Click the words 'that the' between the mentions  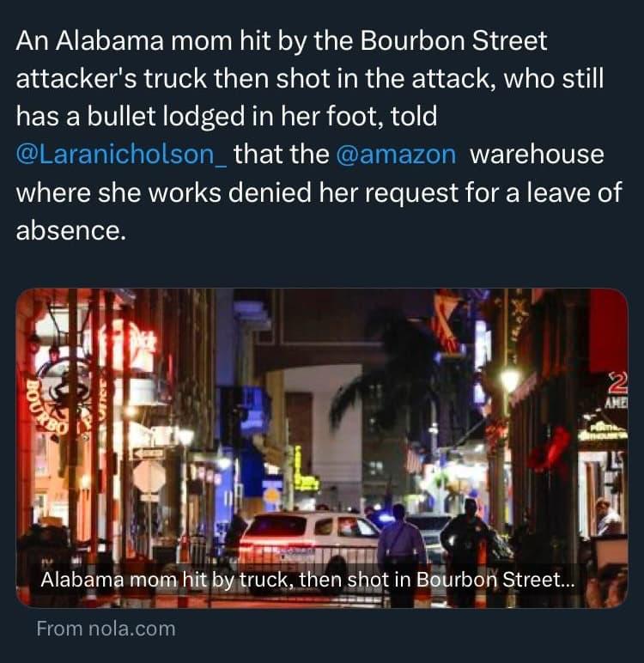click(x=281, y=154)
